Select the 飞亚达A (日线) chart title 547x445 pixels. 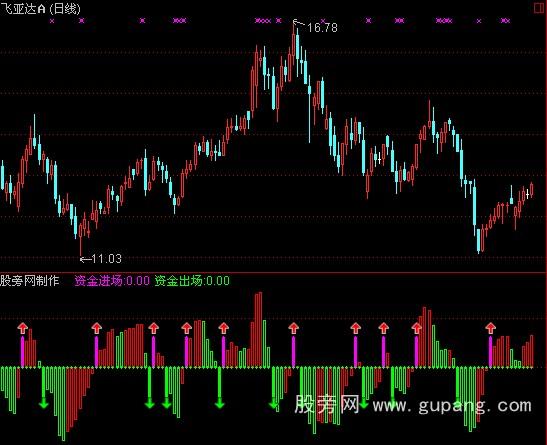point(40,8)
